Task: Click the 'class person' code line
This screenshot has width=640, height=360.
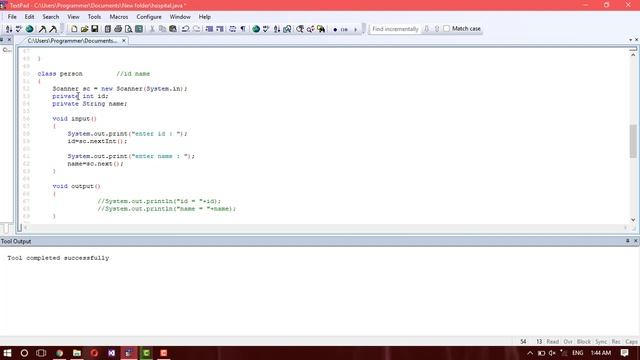Action: (60, 74)
